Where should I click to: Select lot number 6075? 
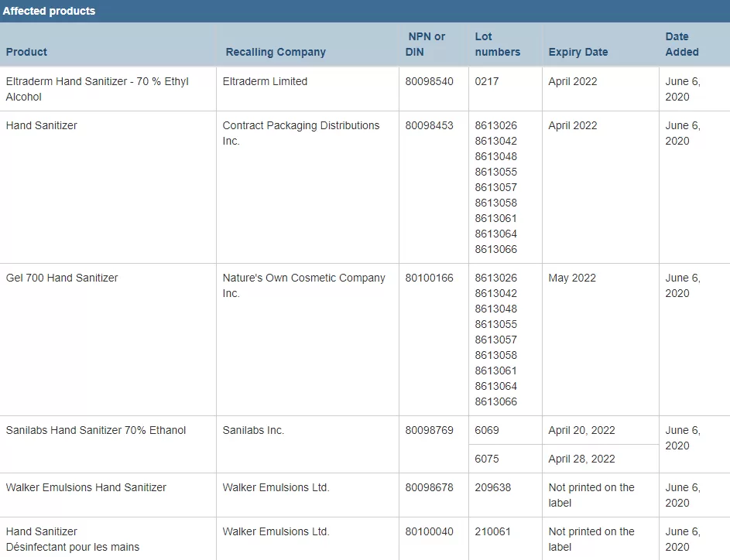(x=487, y=459)
